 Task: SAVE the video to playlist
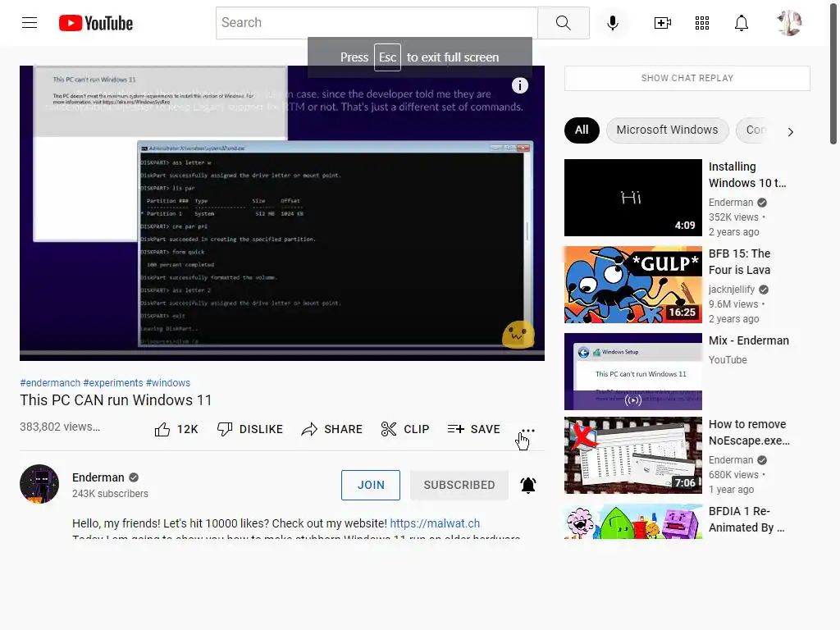coord(473,429)
